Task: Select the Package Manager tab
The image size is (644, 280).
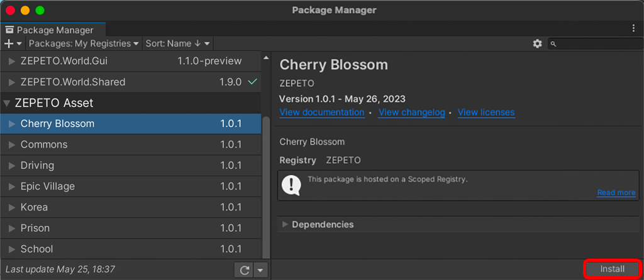Action: (x=53, y=30)
